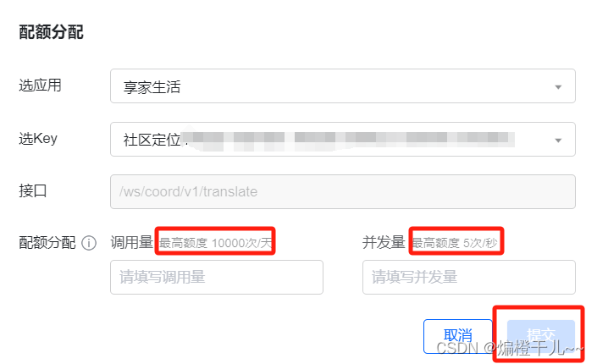Expand the 选Key dropdown arrow
The image size is (597, 364).
point(558,141)
